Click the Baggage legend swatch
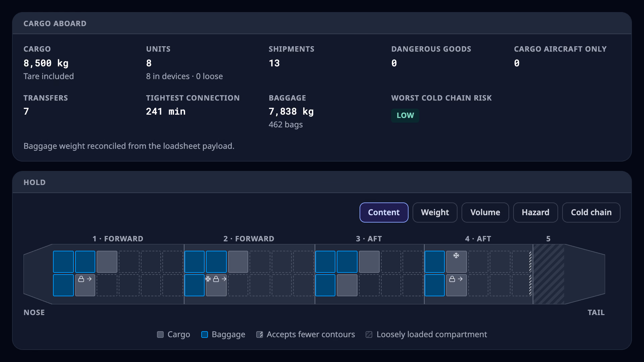Screen dimensions: 644x362 click(205, 335)
